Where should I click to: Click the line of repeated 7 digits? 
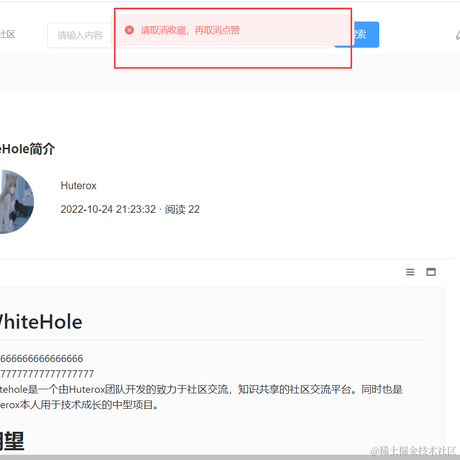click(47, 374)
